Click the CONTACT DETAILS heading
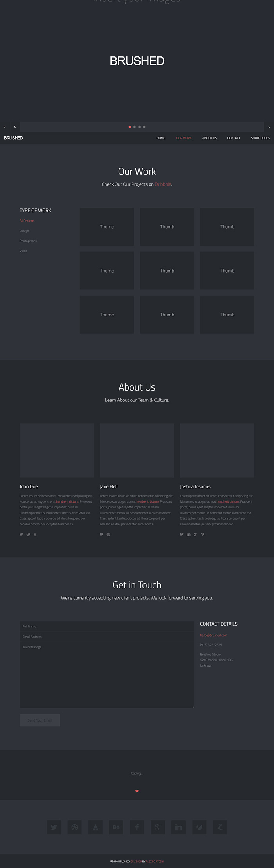This screenshot has width=274, height=868. point(219,624)
